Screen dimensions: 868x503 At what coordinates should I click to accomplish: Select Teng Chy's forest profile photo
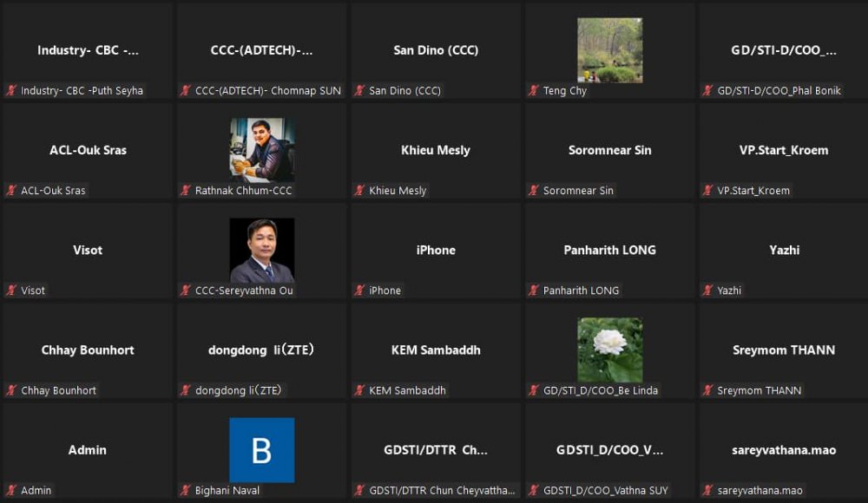point(609,50)
